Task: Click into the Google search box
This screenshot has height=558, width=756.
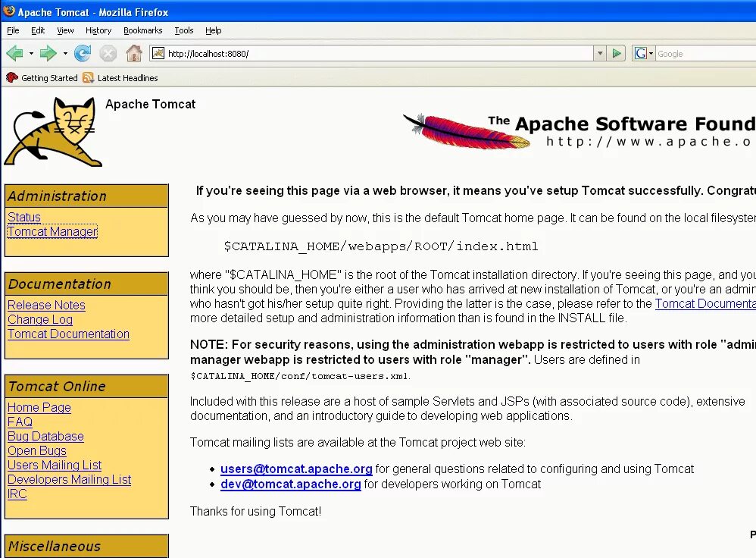Action: pos(706,54)
